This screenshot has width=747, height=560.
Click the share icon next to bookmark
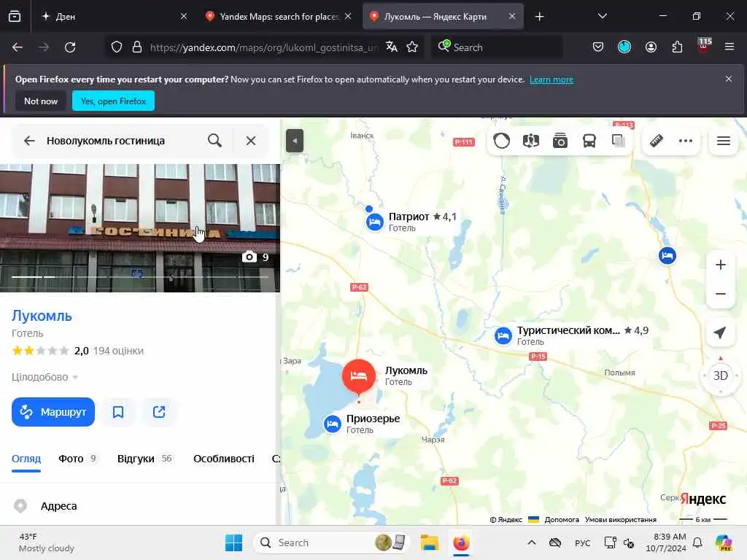(x=159, y=412)
